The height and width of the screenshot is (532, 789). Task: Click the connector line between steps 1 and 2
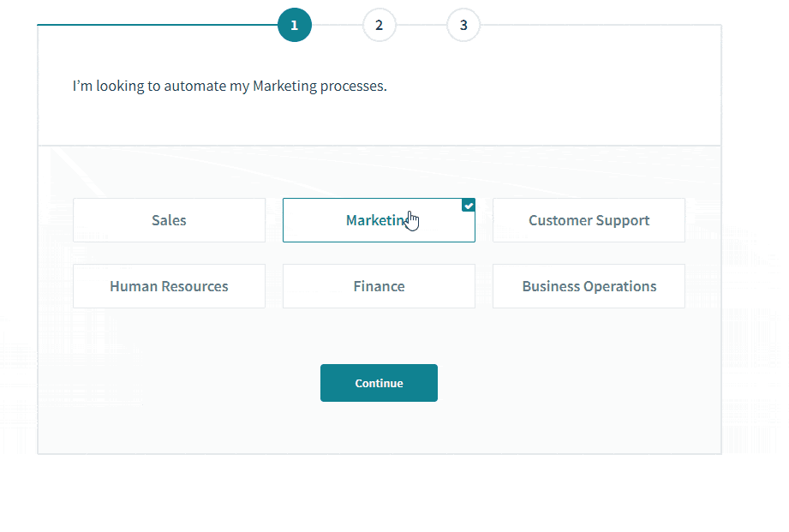337,25
